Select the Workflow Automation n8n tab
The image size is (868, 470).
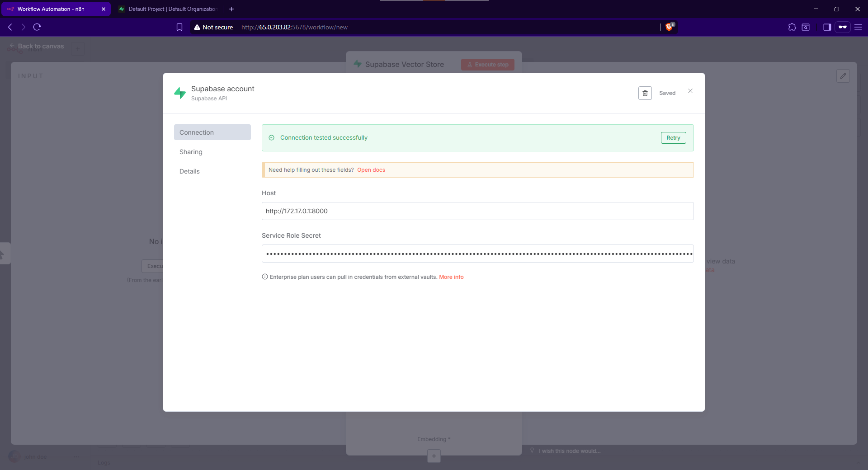click(x=55, y=9)
